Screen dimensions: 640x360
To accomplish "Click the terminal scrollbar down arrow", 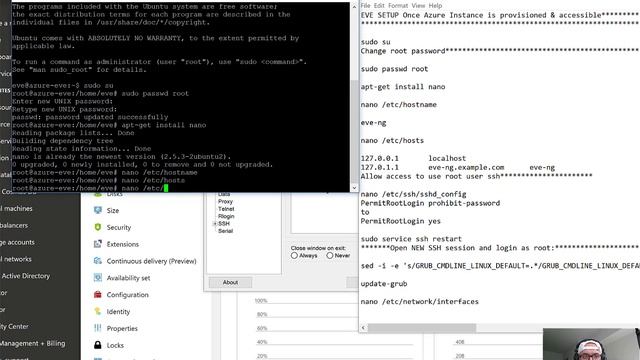I will [354, 188].
